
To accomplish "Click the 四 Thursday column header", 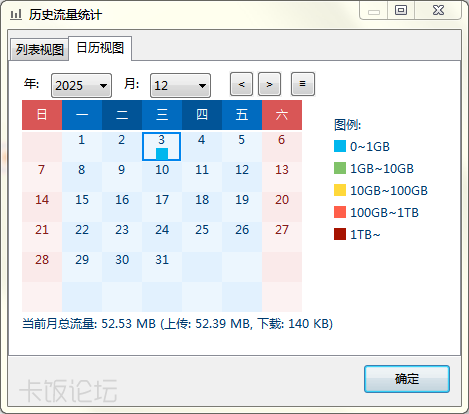I will coord(202,115).
